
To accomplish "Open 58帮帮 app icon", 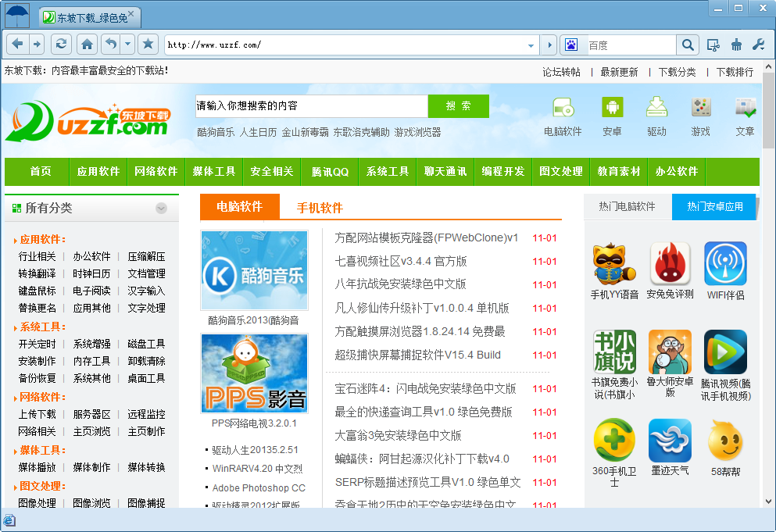I will [x=725, y=440].
